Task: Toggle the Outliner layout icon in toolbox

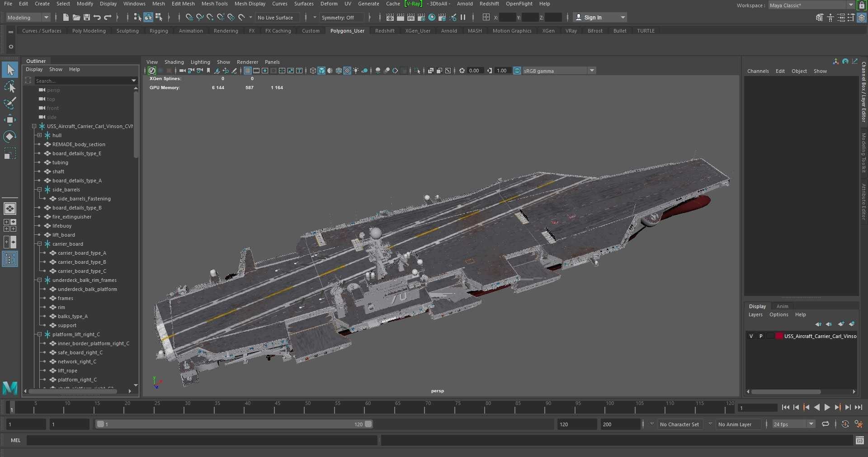Action: click(10, 259)
